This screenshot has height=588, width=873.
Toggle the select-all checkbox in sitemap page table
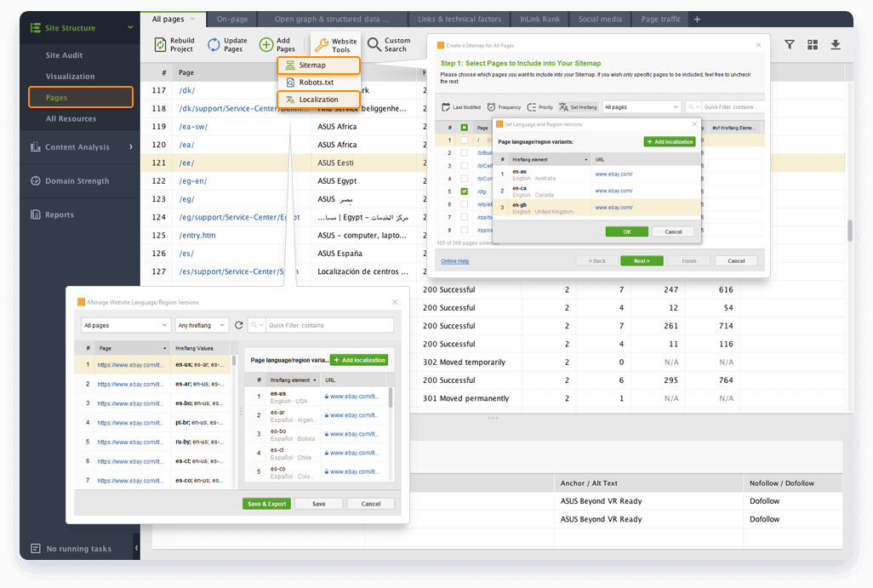(465, 128)
